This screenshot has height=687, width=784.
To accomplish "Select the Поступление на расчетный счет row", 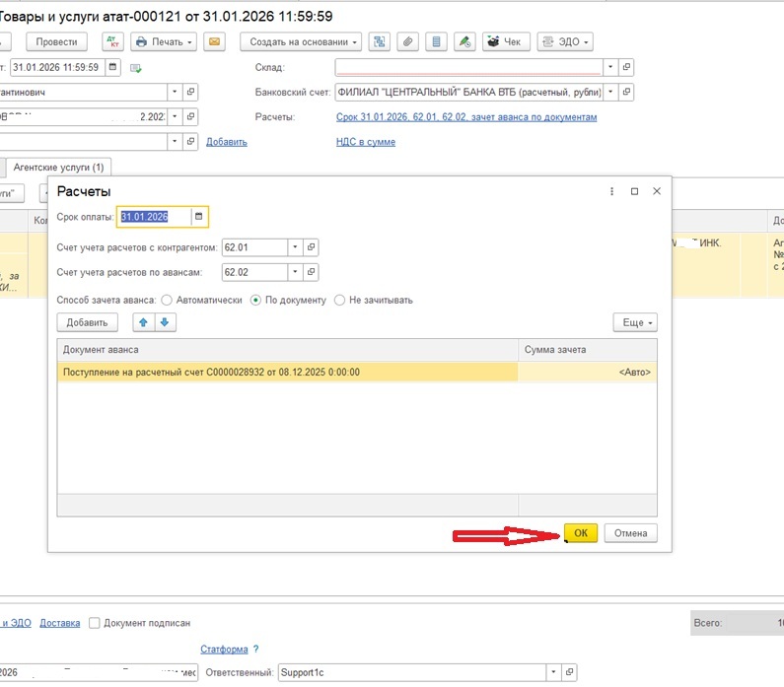I will pyautogui.click(x=286, y=373).
